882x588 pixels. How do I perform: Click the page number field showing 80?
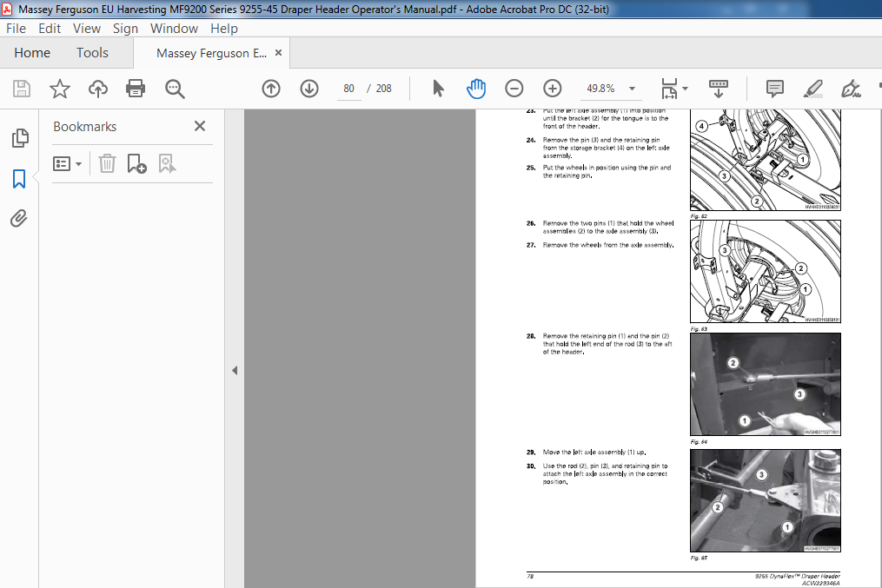pos(348,89)
